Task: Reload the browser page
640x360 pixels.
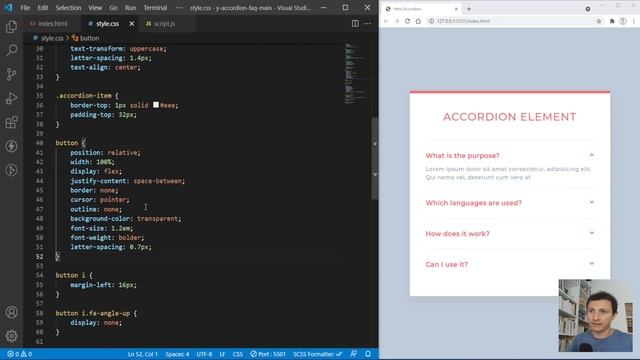Action: point(407,21)
